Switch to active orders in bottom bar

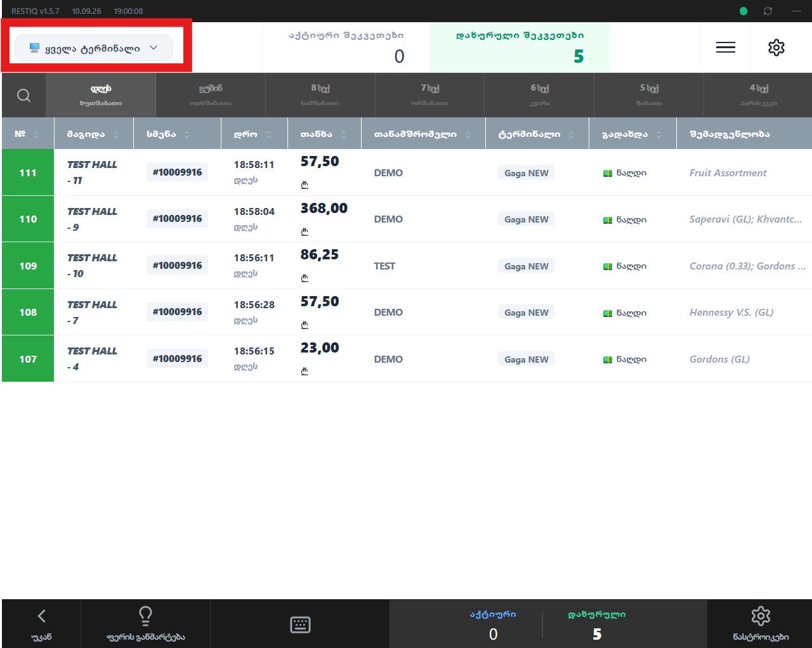(493, 625)
